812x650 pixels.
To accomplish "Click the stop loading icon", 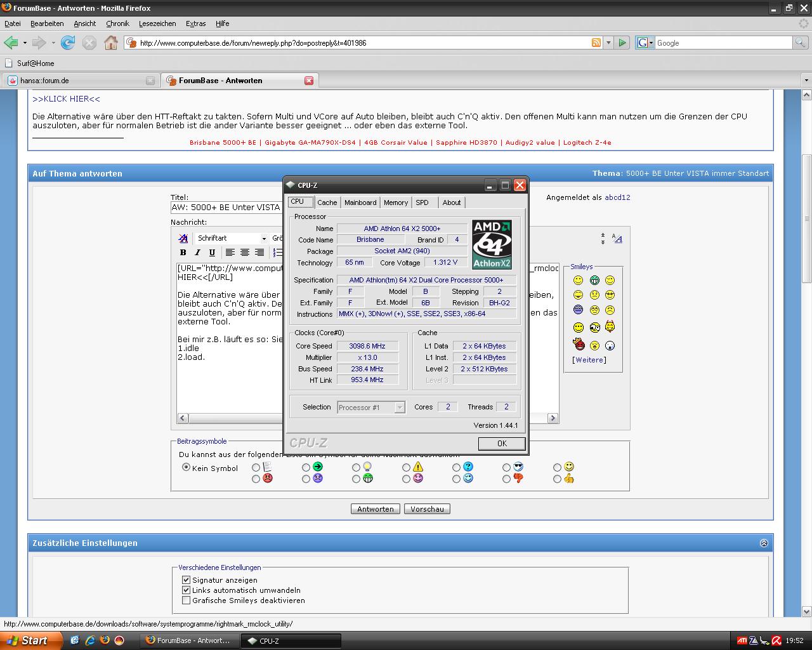I will click(x=89, y=43).
